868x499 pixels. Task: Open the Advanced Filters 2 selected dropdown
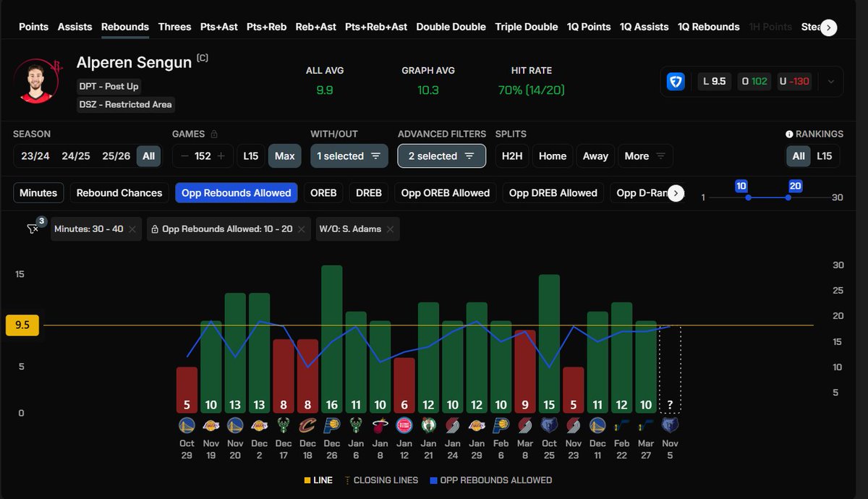coord(441,156)
